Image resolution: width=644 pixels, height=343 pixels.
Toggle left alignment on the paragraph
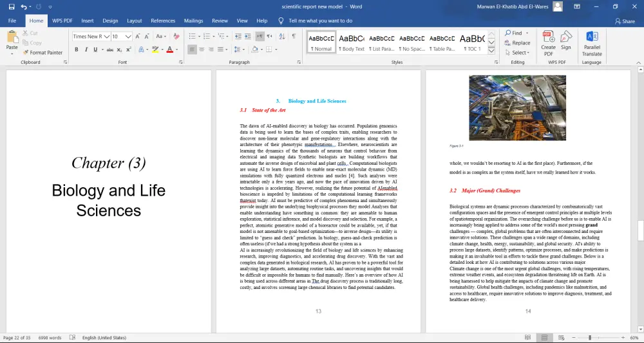pos(192,50)
